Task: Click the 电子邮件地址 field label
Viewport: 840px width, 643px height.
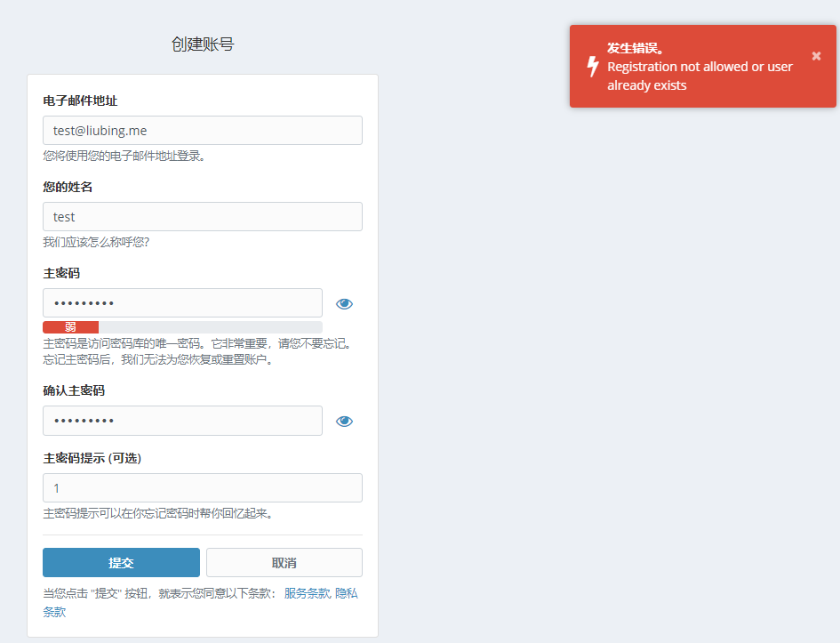Action: [x=81, y=100]
